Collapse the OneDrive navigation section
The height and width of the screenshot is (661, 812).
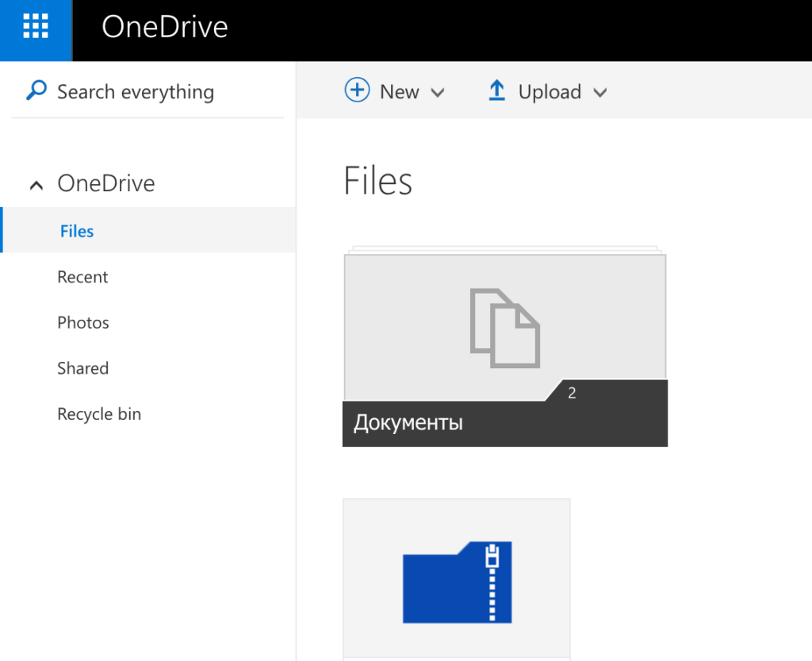(x=36, y=185)
